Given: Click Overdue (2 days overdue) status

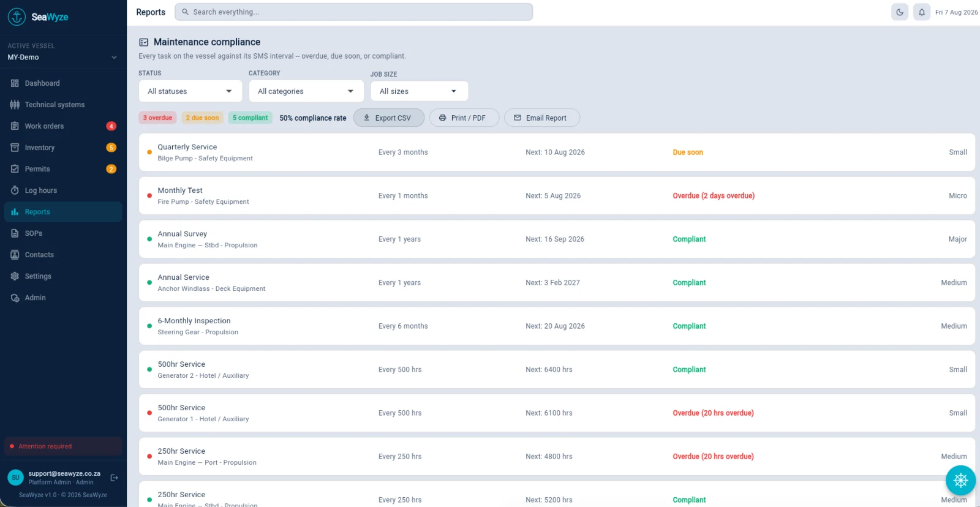Looking at the screenshot, I should [x=714, y=196].
